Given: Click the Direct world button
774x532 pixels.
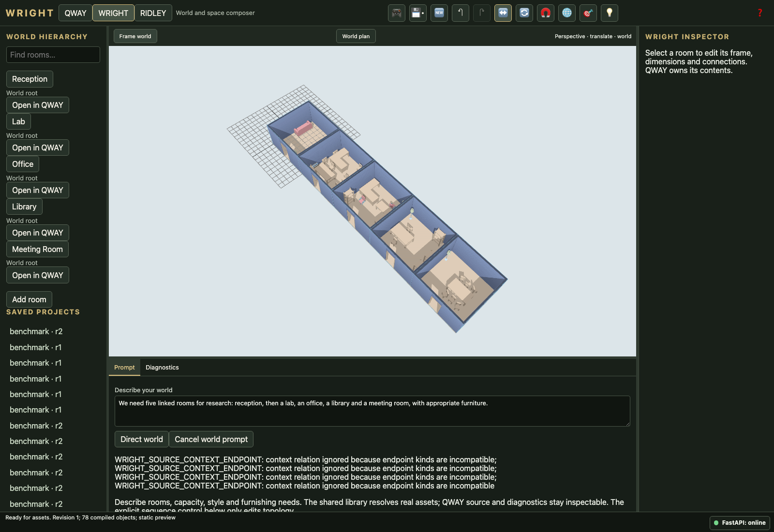Looking at the screenshot, I should (142, 439).
